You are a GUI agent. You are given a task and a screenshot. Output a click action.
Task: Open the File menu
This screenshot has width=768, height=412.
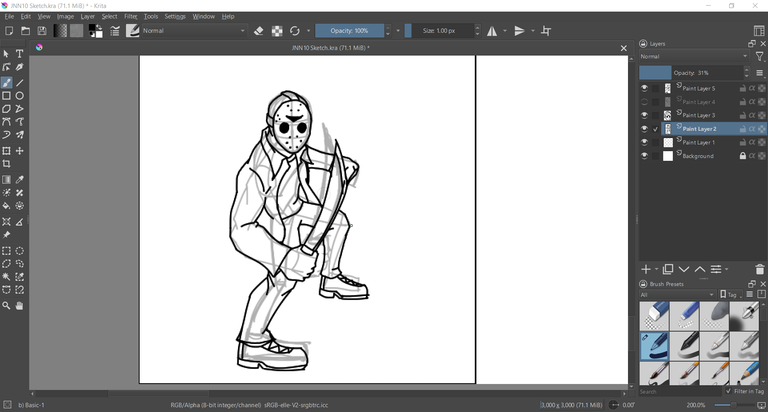click(9, 16)
